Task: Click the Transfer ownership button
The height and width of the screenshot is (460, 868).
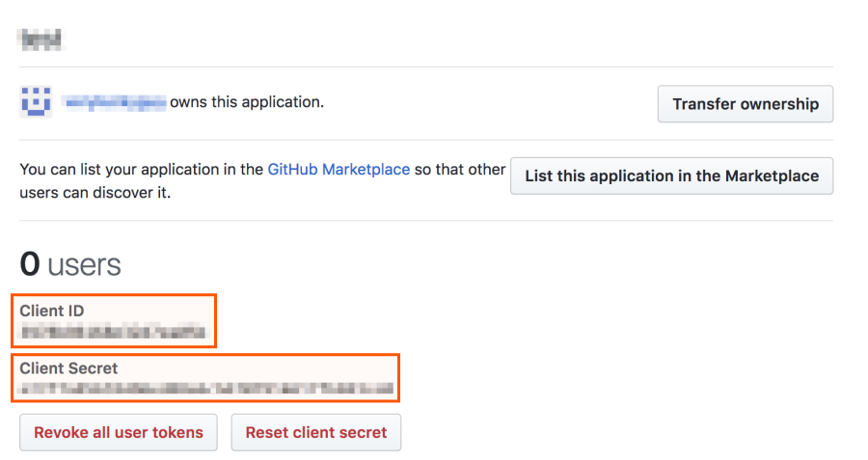Action: [745, 104]
